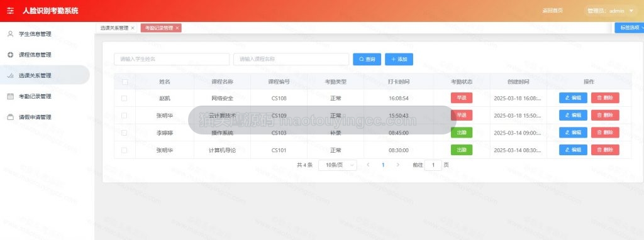The image size is (644, 240).
Task: Click the CS108 course code cell
Action: (279, 99)
